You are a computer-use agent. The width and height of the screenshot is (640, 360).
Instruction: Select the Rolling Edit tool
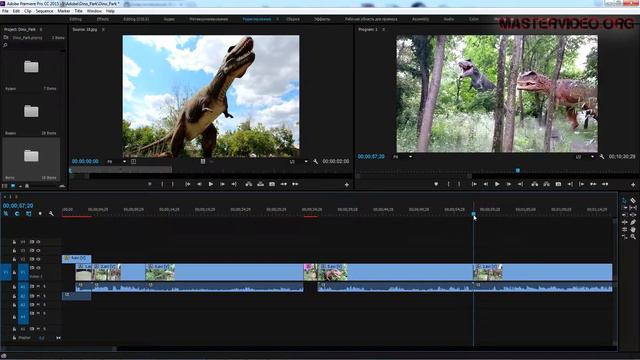[x=624, y=229]
